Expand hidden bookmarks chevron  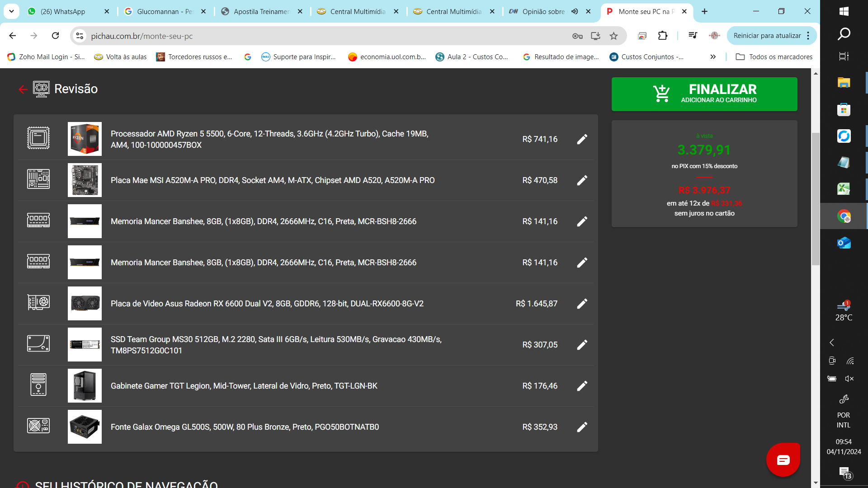713,57
